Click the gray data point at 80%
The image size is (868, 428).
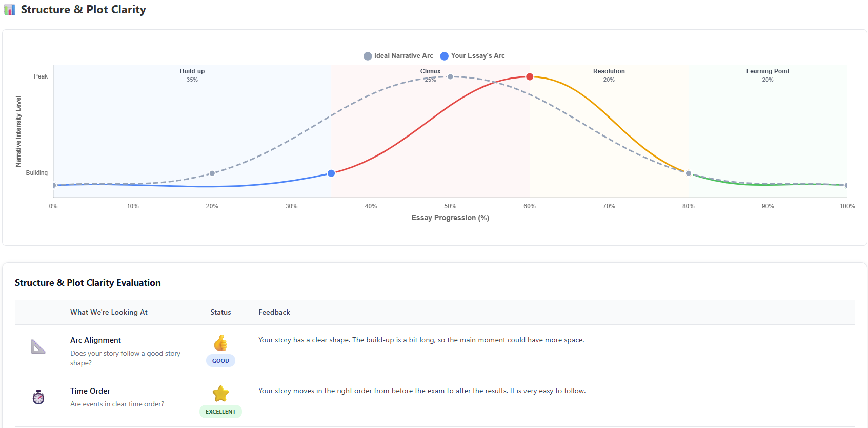tap(689, 173)
